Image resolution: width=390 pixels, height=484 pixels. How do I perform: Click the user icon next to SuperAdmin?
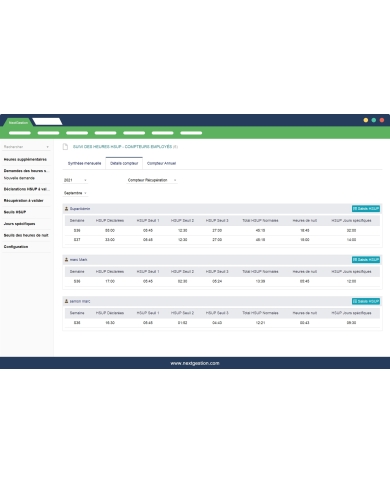coord(66,209)
